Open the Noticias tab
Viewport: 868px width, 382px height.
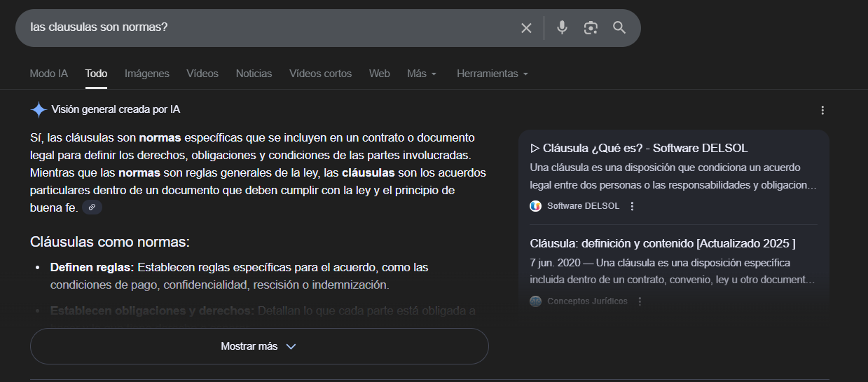[254, 74]
